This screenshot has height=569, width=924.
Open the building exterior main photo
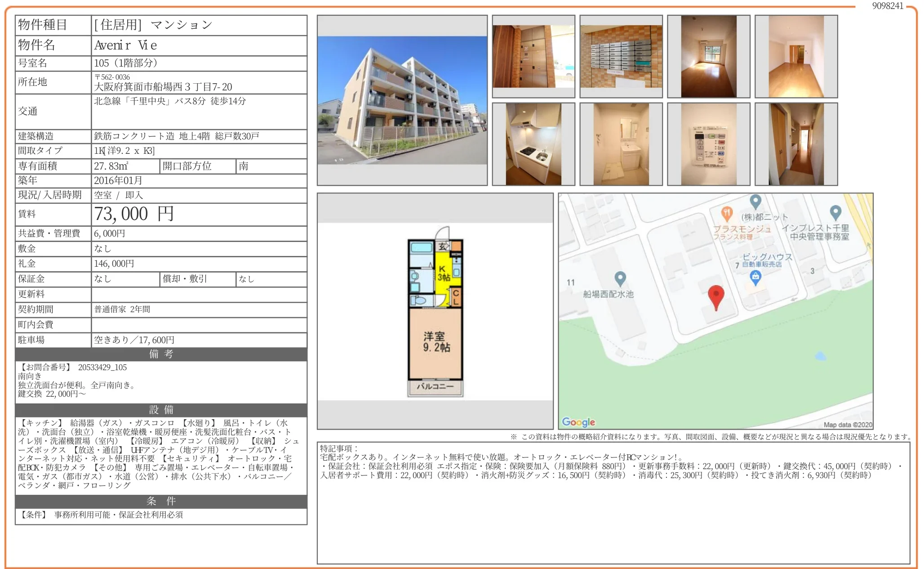[402, 100]
